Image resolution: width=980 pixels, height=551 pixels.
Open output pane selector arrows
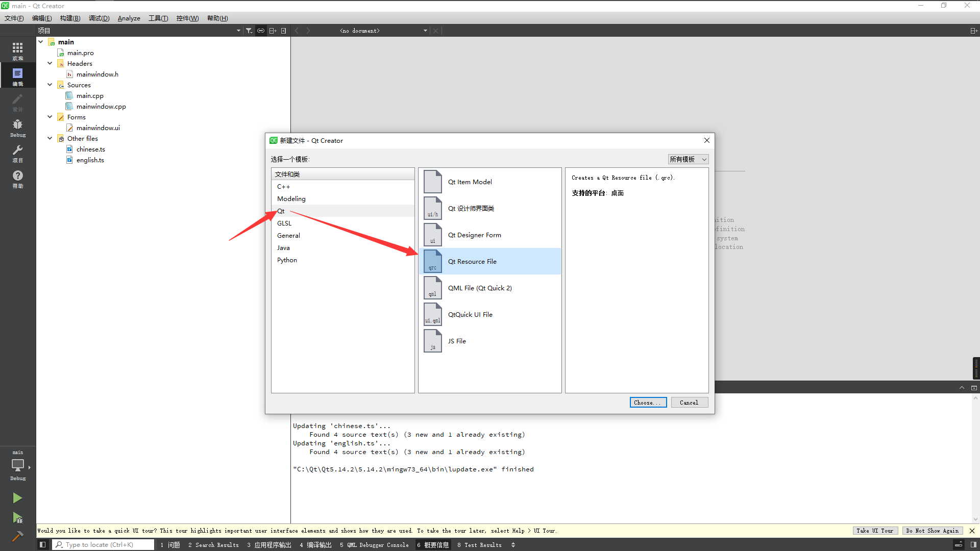pos(513,544)
